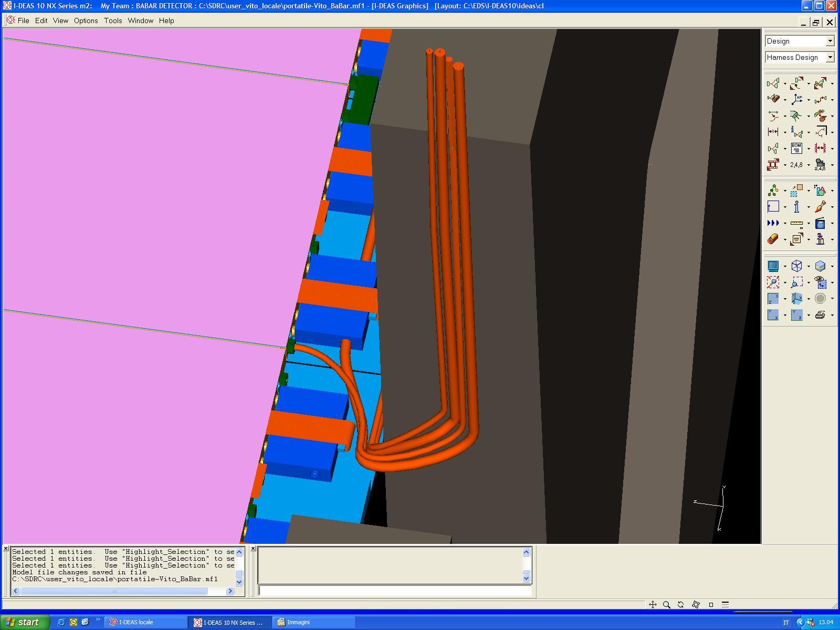Open the BOM bill of materials tool
Viewport: 840px width, 630px height.
click(796, 149)
